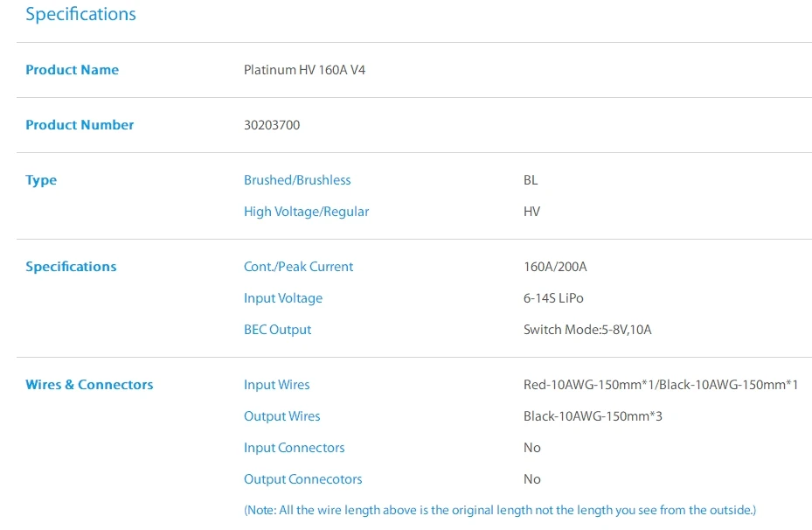This screenshot has width=812, height=530.
Task: Click the wire length note text
Action: tap(500, 510)
